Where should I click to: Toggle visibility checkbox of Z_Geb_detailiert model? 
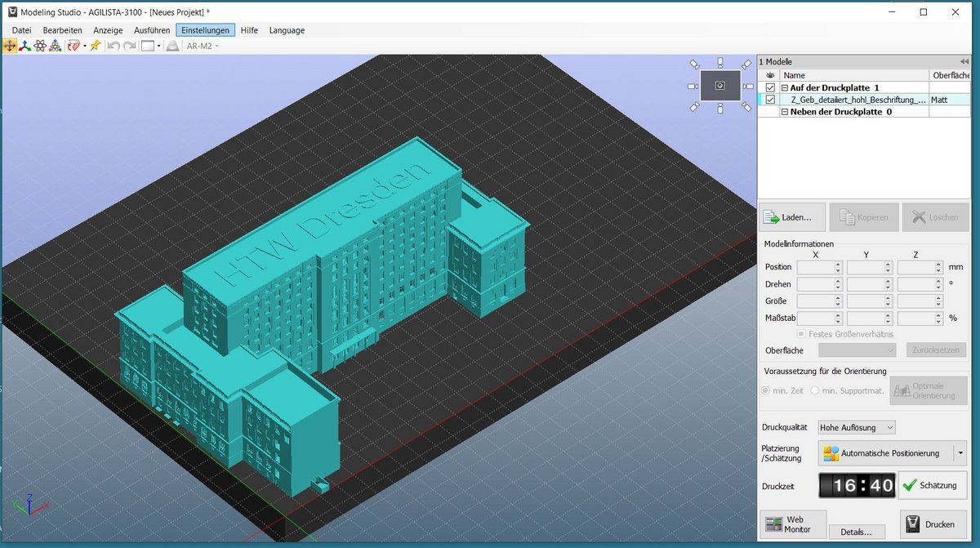click(x=770, y=100)
